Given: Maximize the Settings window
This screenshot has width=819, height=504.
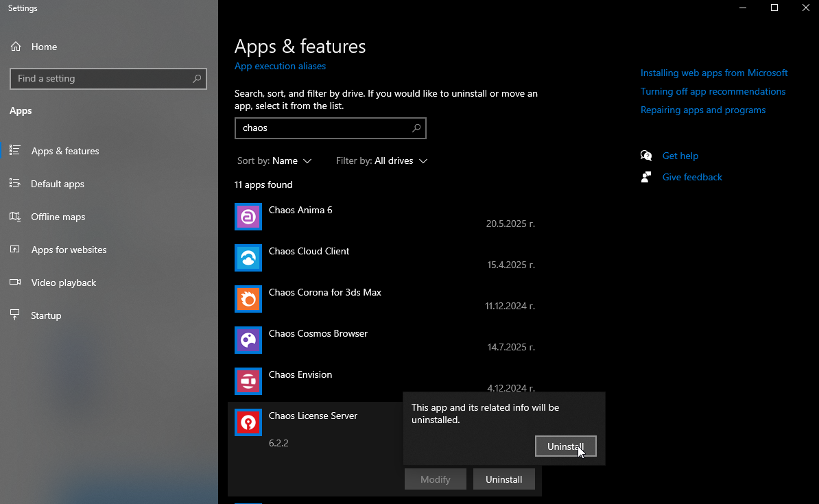Looking at the screenshot, I should 774,8.
